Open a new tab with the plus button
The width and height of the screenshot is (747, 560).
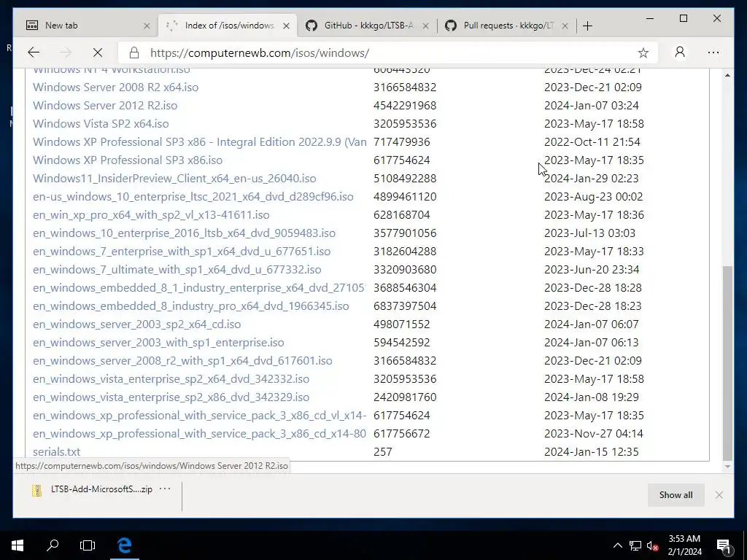tap(587, 26)
